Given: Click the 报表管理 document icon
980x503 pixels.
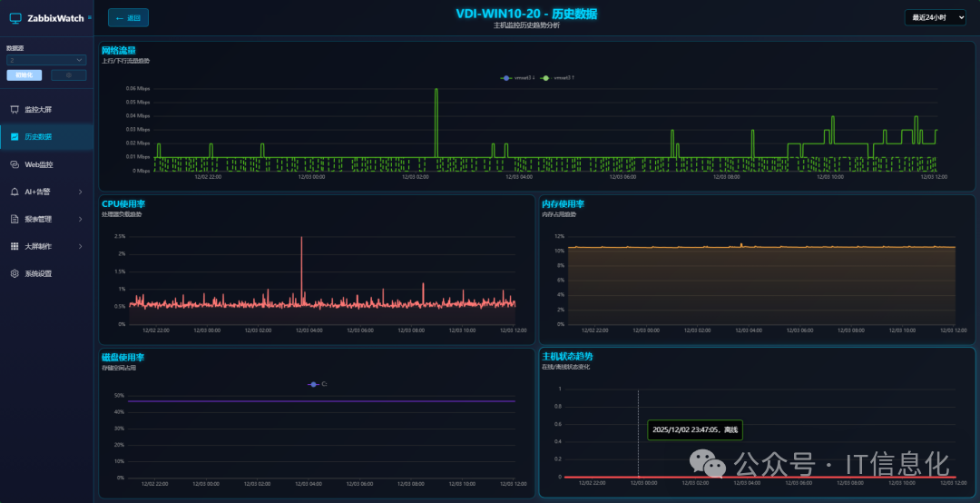Looking at the screenshot, I should (15, 219).
